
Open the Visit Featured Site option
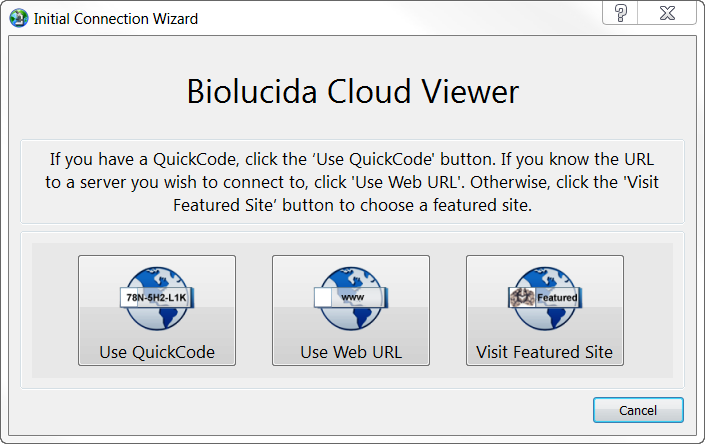pos(545,311)
